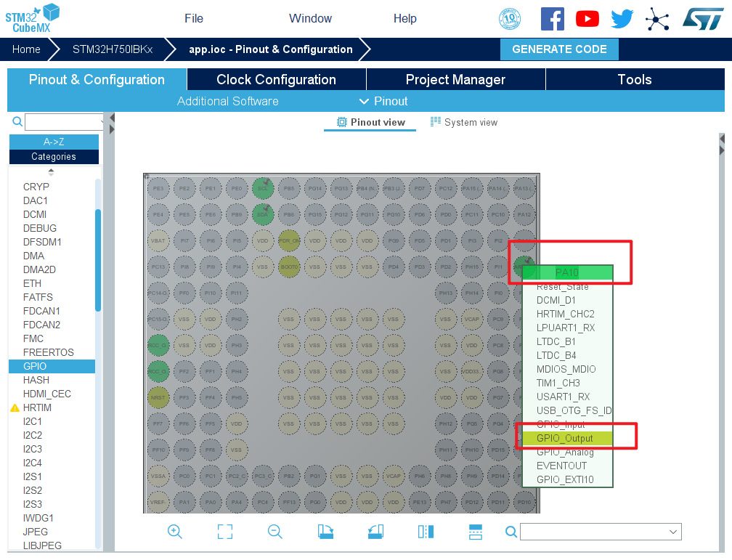Choose GPIO_Output in the PA10 menu
732x560 pixels.
(565, 438)
